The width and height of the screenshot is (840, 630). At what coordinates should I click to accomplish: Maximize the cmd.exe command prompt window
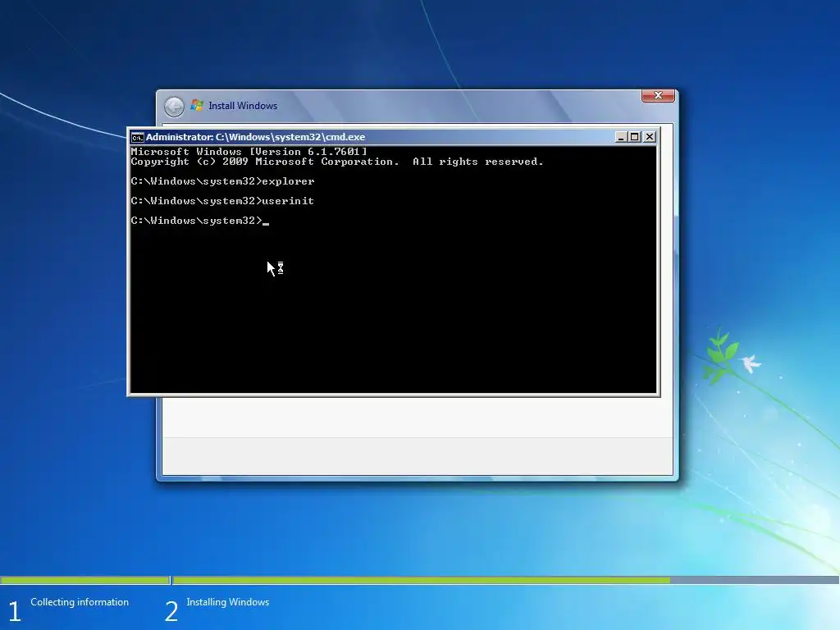click(635, 137)
